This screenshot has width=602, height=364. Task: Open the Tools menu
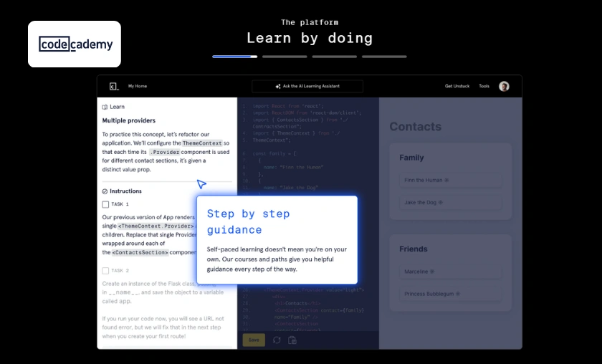click(x=484, y=86)
